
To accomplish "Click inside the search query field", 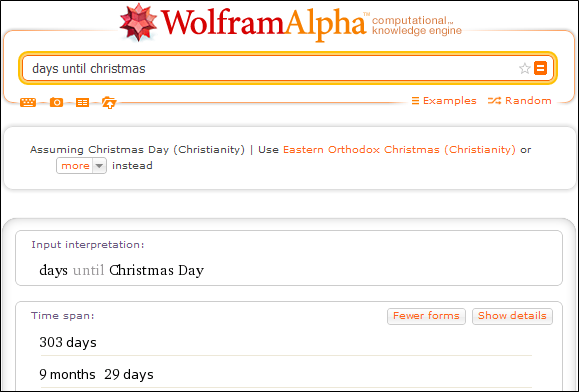I will [270, 68].
